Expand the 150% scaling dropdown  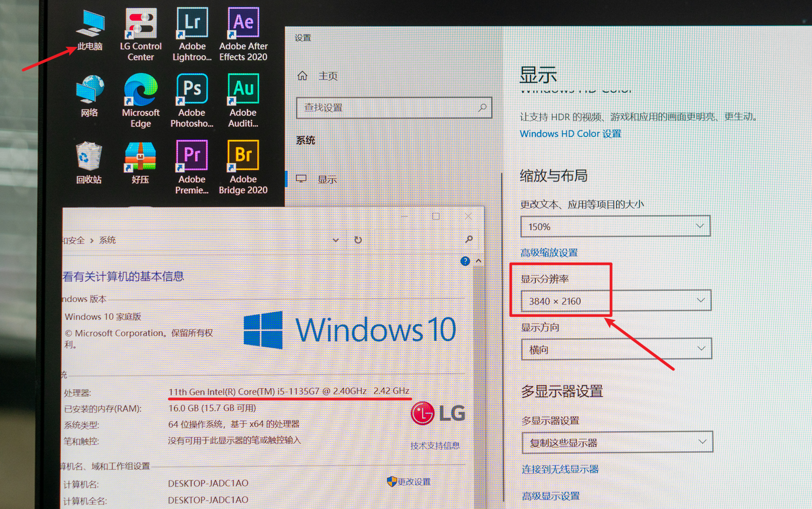point(615,226)
